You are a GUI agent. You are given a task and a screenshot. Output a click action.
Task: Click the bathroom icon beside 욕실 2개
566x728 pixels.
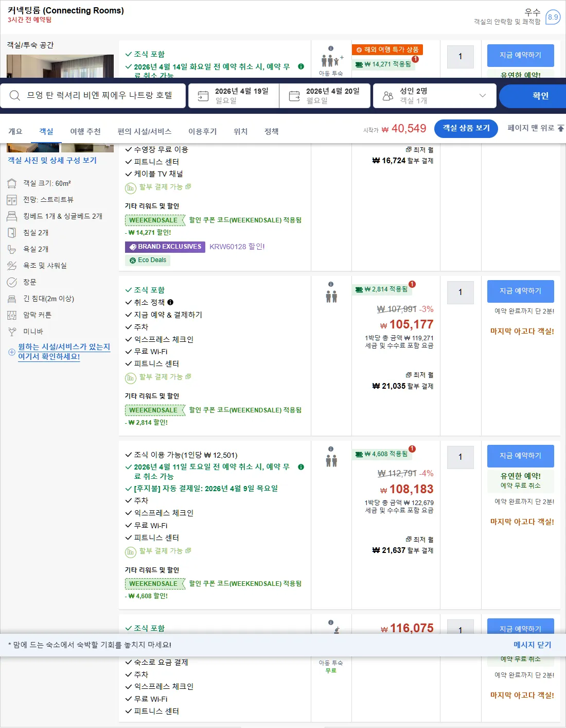12,249
